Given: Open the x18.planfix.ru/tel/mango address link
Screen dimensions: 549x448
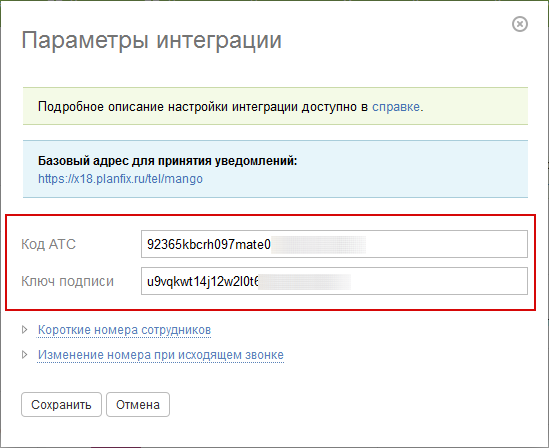Looking at the screenshot, I should (x=120, y=178).
